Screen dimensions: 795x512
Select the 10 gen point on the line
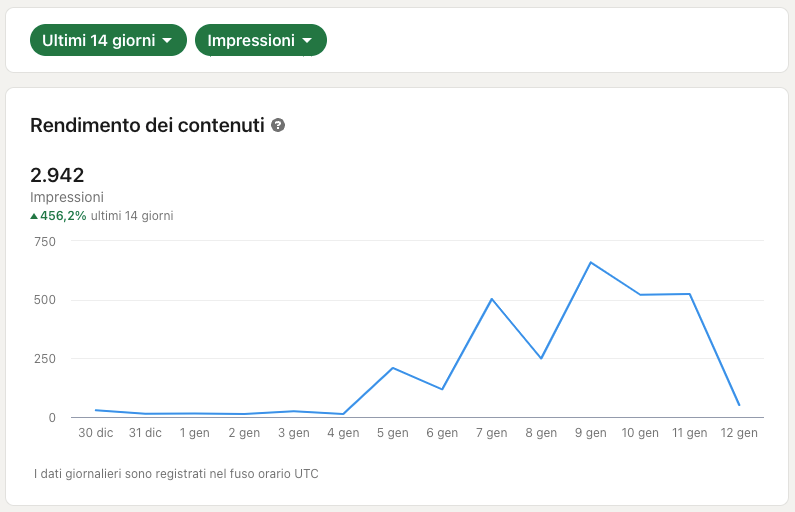[x=640, y=295]
